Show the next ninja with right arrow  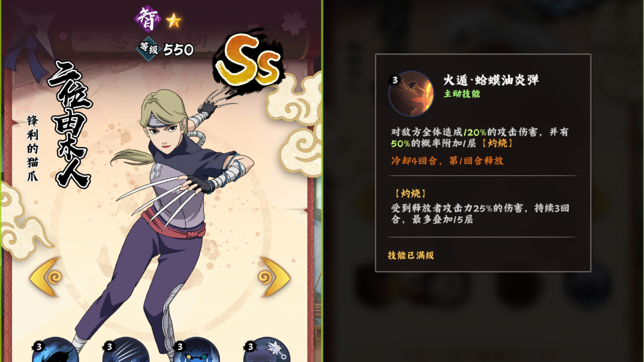point(275,277)
